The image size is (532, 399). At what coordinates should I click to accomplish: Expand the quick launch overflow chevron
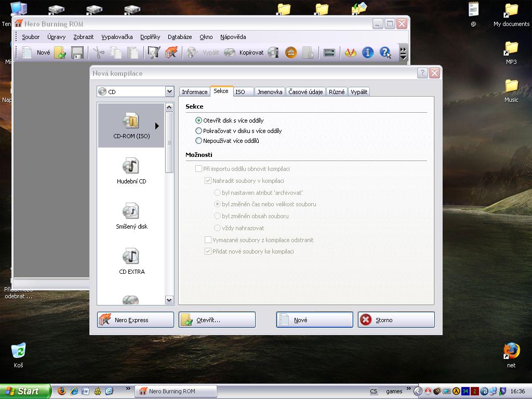pos(128,389)
